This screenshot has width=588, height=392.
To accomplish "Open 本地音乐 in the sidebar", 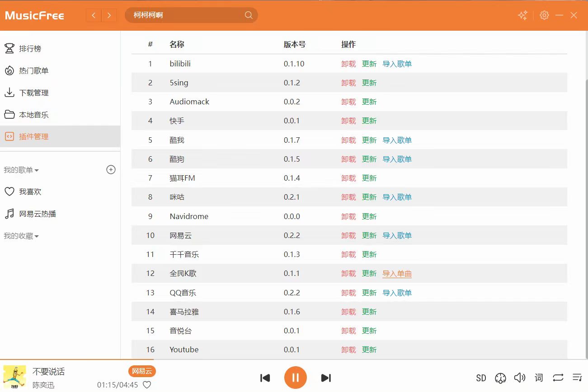I will (x=60, y=115).
